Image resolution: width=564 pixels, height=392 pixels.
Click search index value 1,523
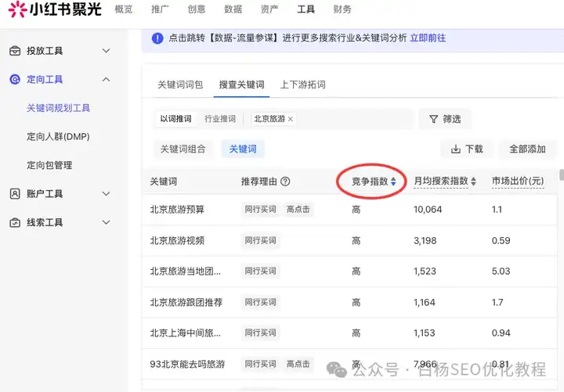point(425,272)
